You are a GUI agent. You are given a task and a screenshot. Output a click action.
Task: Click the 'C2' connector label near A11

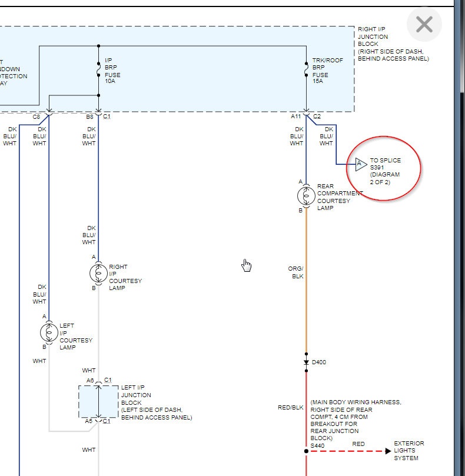pyautogui.click(x=317, y=116)
